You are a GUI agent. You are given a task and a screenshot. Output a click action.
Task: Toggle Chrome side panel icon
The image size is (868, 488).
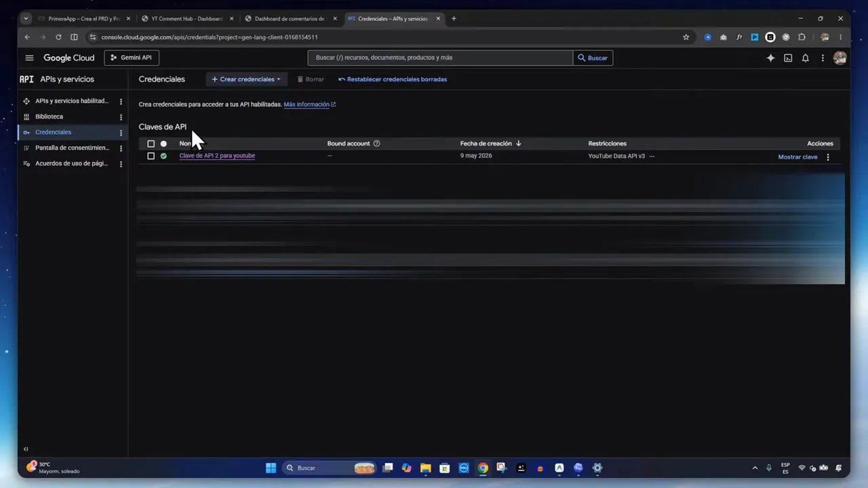coord(74,37)
